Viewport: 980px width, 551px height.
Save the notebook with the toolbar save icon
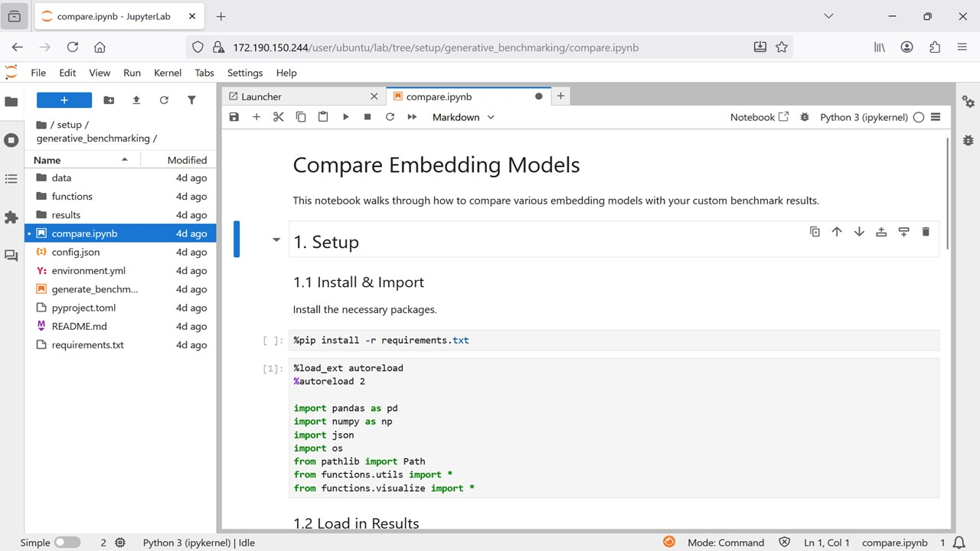tap(234, 117)
